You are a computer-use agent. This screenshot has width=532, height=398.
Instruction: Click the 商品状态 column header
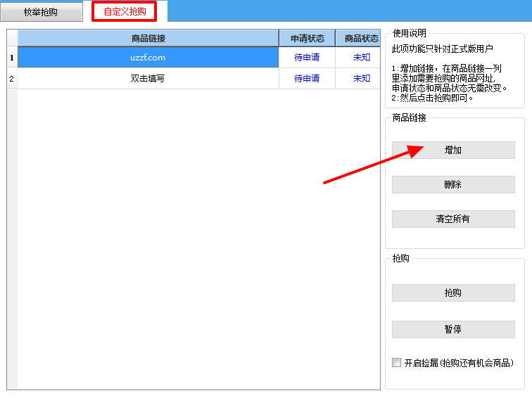point(358,38)
